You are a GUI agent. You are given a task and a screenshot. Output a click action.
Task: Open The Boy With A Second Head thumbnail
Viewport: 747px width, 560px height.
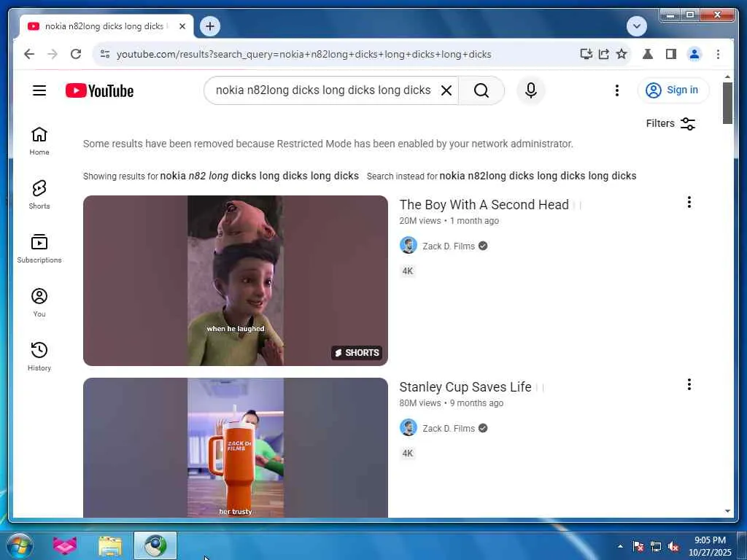[x=236, y=281]
